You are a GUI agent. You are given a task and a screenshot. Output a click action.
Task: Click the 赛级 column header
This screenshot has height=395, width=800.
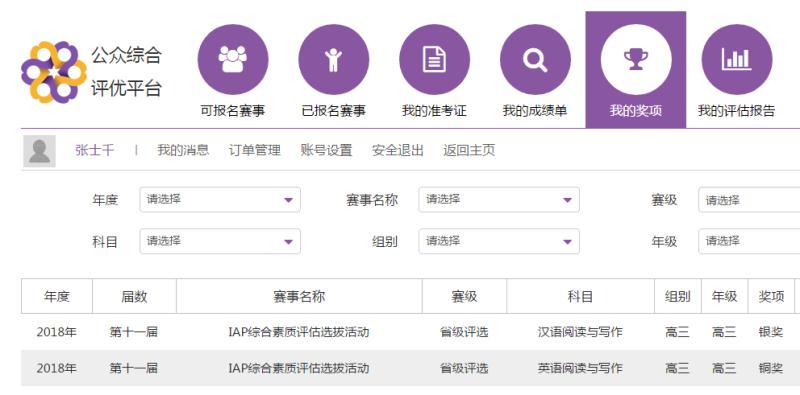coord(464,297)
